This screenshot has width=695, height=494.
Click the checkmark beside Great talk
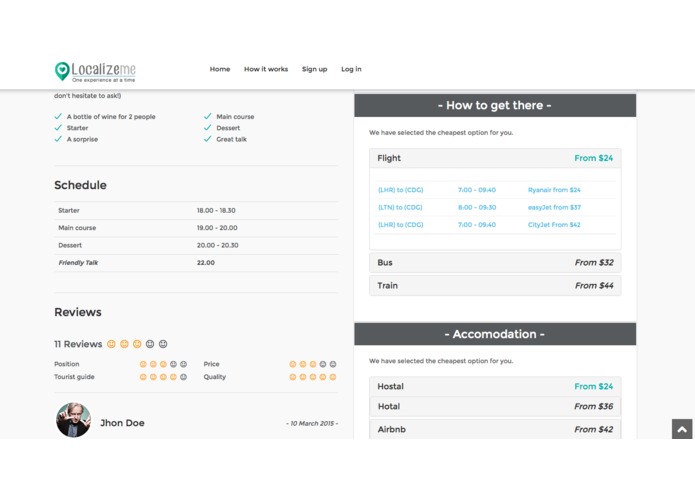[207, 139]
